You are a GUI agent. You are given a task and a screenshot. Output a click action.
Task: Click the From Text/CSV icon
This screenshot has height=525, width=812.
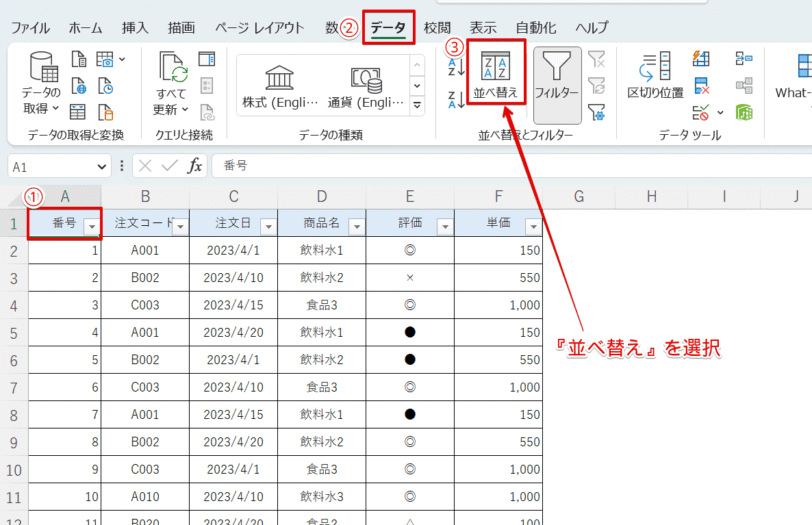(79, 59)
